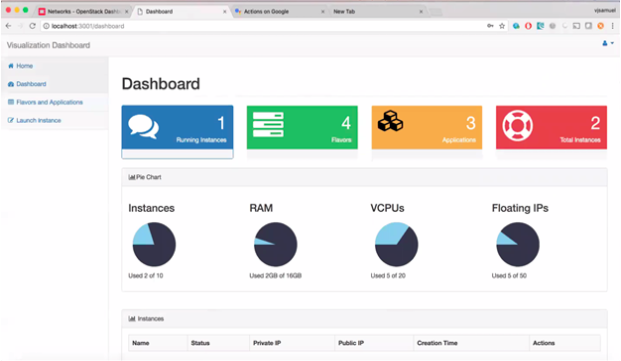Open the Dashboard link in sidebar

click(x=31, y=84)
